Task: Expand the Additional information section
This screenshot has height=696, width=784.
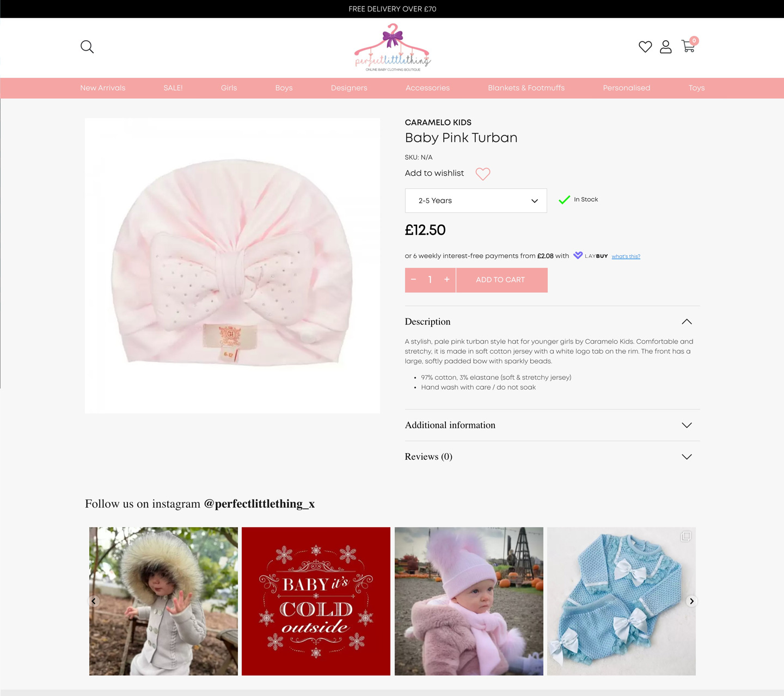Action: click(x=552, y=425)
